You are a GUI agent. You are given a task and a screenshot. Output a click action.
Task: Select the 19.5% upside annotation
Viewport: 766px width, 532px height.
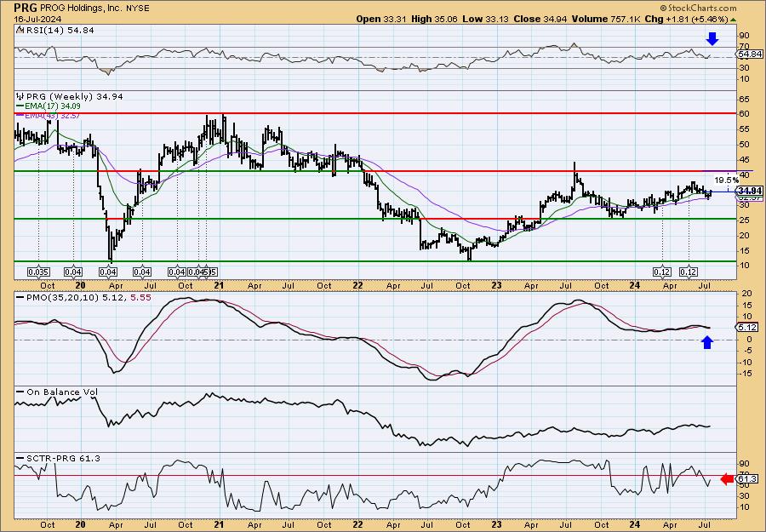pos(726,180)
